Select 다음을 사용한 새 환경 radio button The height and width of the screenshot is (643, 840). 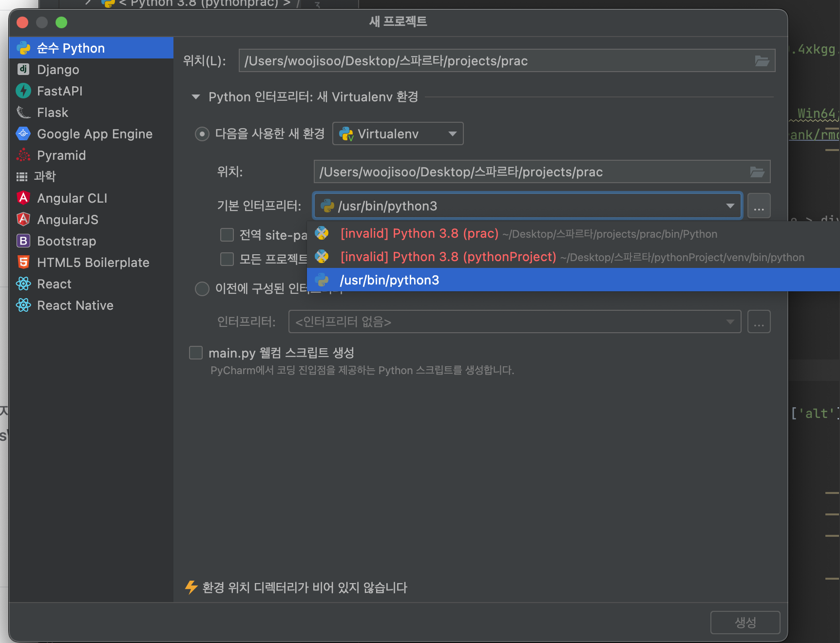pyautogui.click(x=202, y=134)
